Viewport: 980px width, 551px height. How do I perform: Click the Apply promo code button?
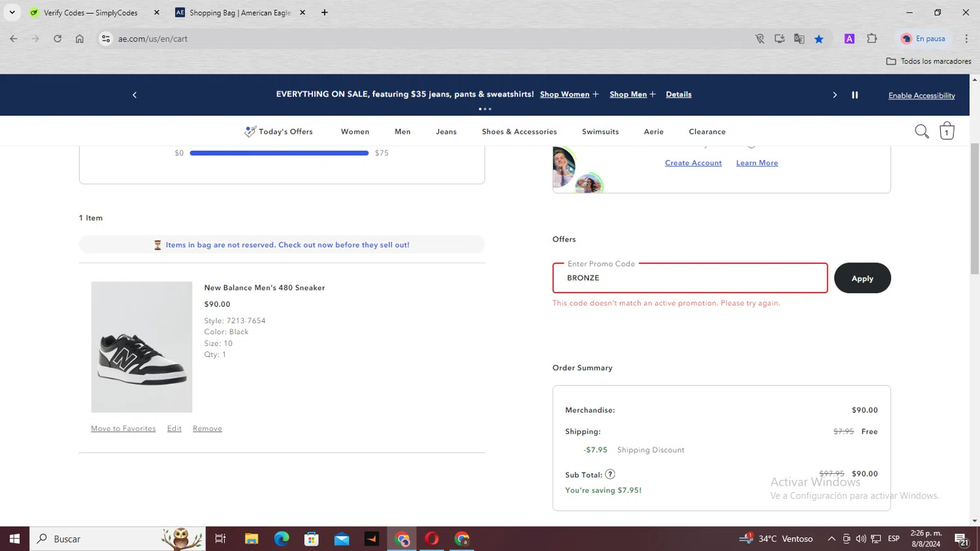tap(862, 278)
